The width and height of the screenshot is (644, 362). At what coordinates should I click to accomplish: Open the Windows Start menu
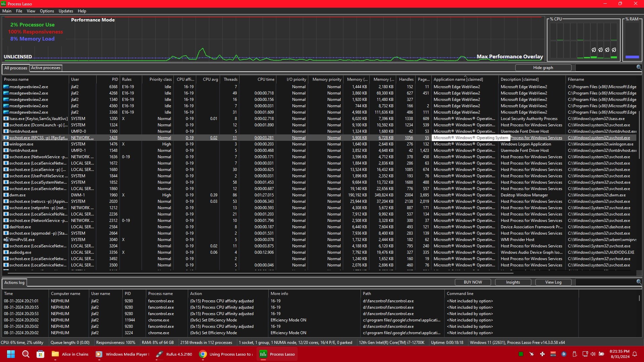point(11,354)
